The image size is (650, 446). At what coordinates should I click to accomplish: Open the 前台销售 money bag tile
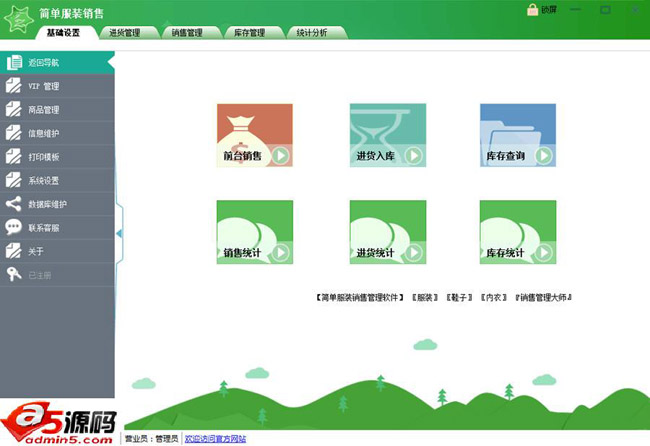(x=255, y=135)
